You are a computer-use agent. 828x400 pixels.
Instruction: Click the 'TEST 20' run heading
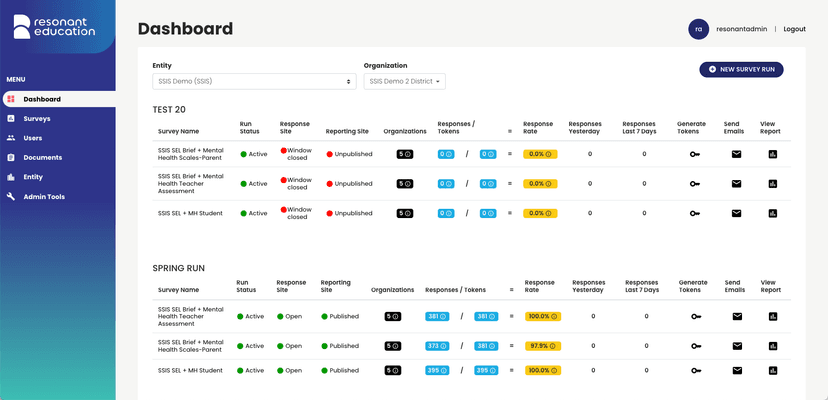169,110
